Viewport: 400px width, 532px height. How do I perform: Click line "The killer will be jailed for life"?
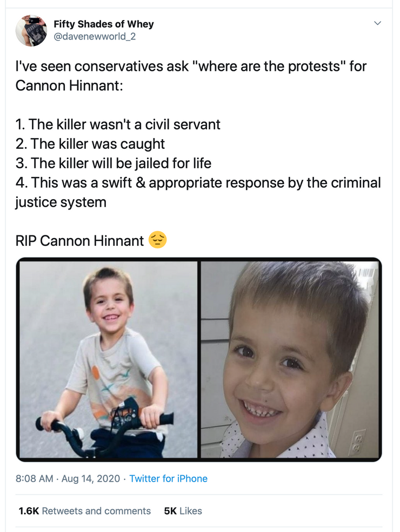114,163
